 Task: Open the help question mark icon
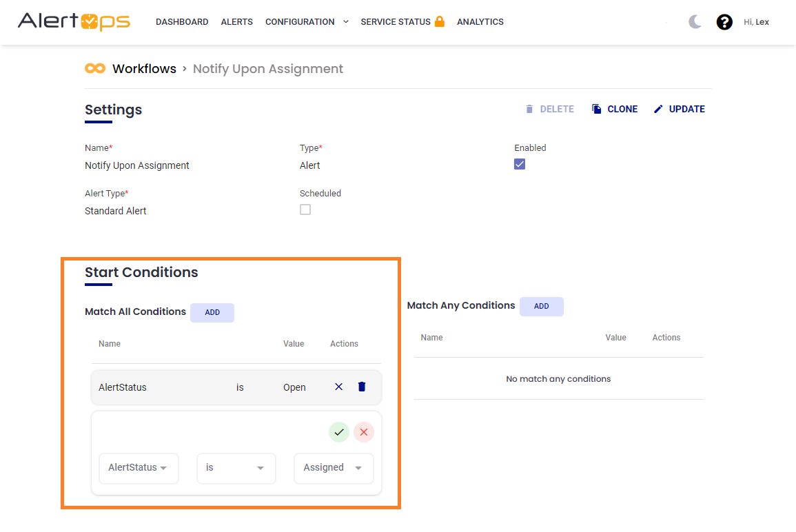tap(724, 22)
